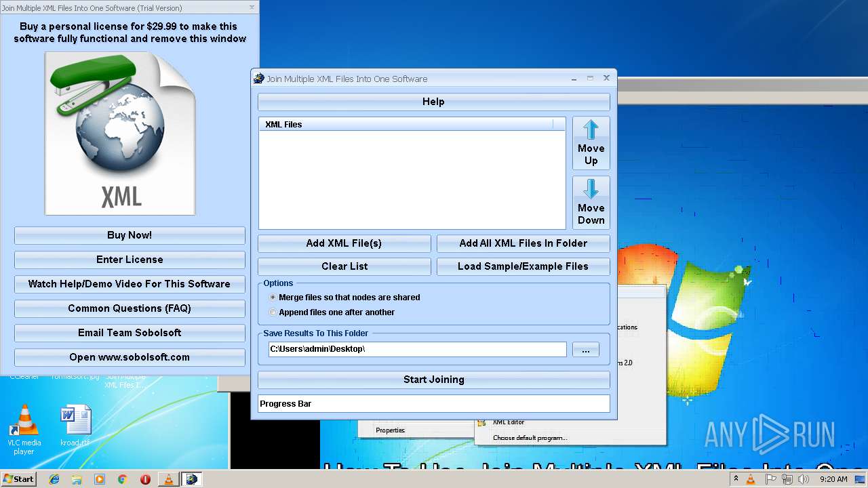Click the Start menu button

tap(18, 479)
